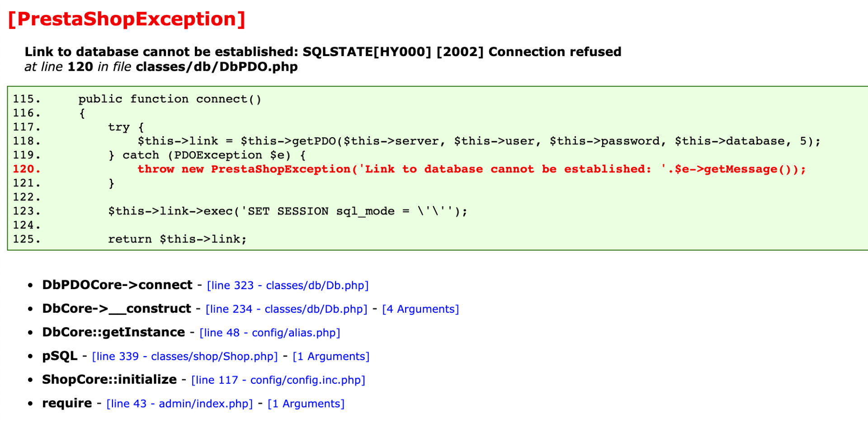Click the highlighted red code line 120
This screenshot has height=424, width=868.
coord(409,169)
